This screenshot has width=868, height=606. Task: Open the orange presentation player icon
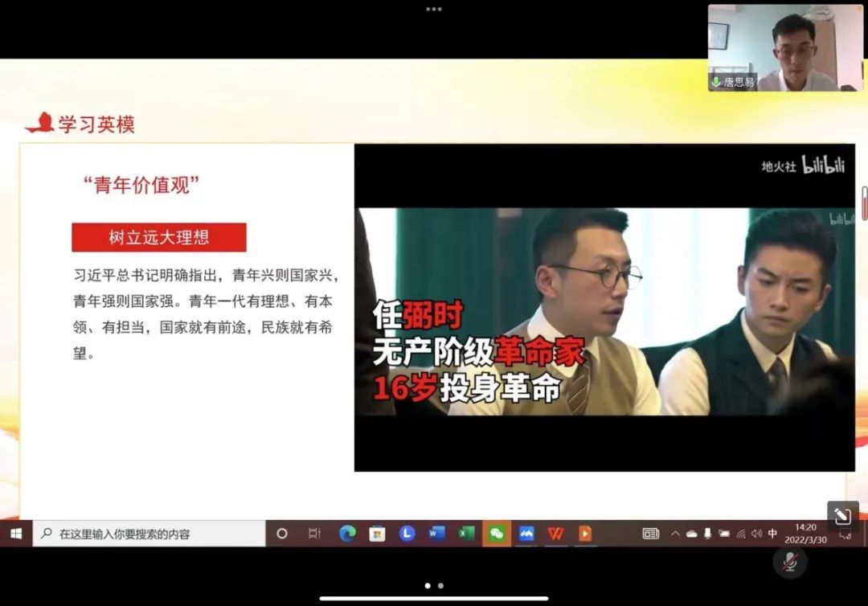585,534
